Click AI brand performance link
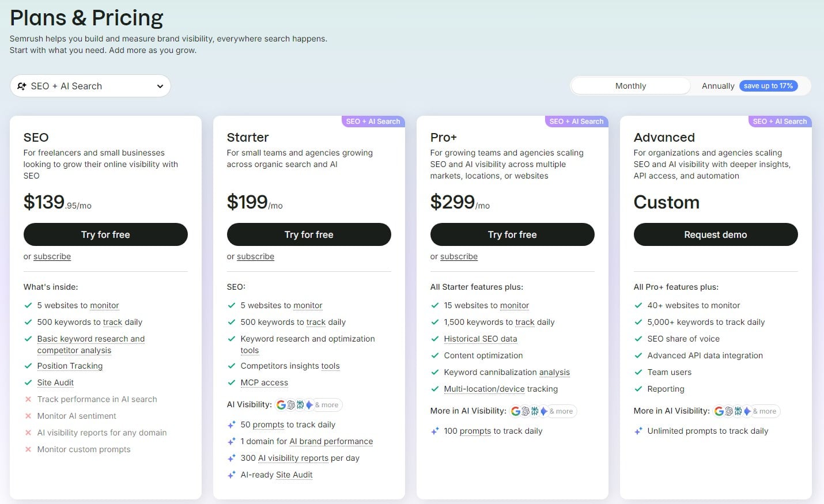824x504 pixels. [x=331, y=441]
